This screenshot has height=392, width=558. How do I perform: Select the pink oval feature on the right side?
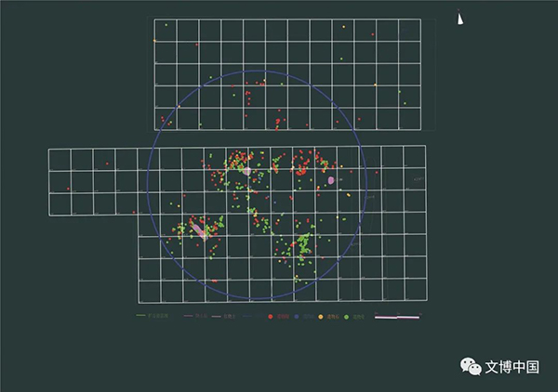[330, 179]
